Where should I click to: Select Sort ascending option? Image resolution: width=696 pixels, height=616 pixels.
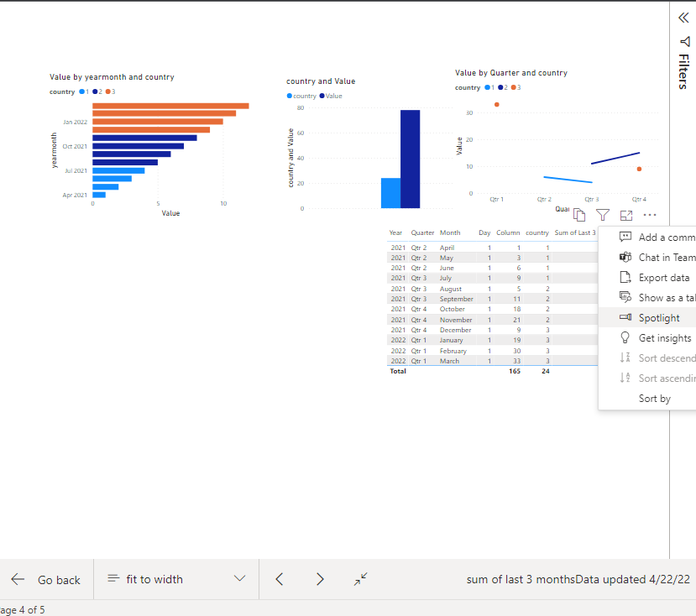(x=647, y=378)
